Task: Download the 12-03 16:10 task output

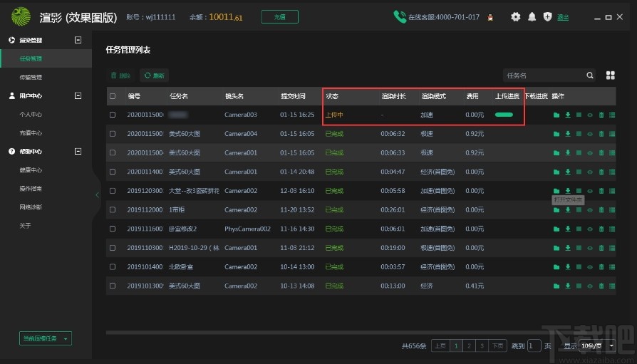Action: coord(568,191)
